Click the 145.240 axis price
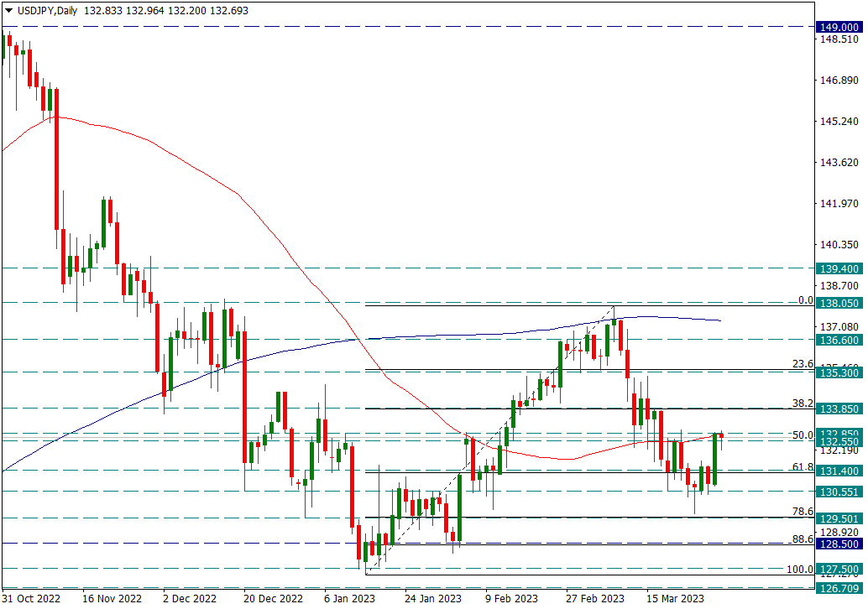The image size is (868, 609). click(839, 122)
